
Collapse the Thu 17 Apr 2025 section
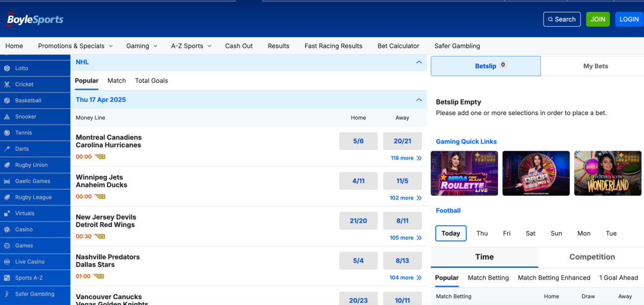(419, 100)
